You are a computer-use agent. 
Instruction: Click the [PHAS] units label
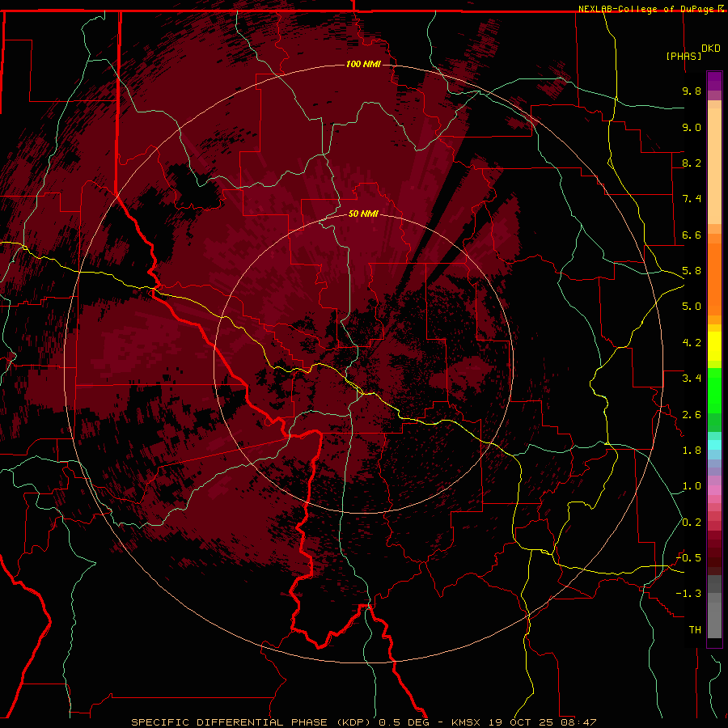tap(684, 56)
